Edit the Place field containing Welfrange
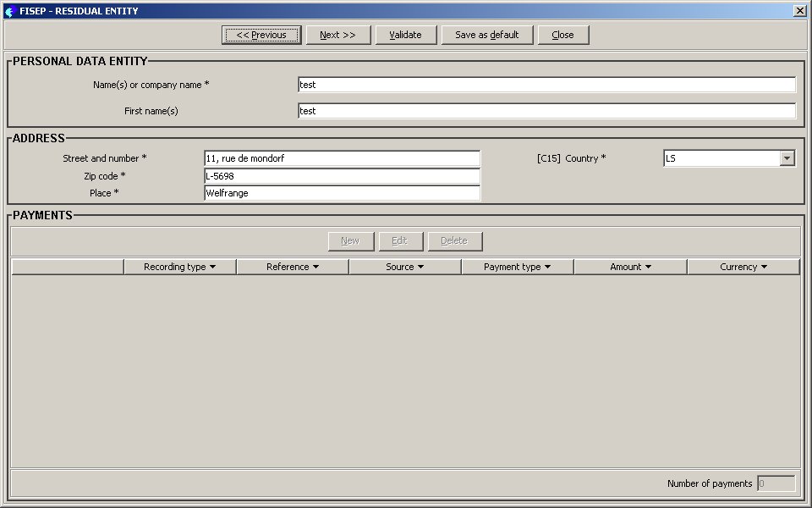Image resolution: width=812 pixels, height=508 pixels. click(x=342, y=193)
